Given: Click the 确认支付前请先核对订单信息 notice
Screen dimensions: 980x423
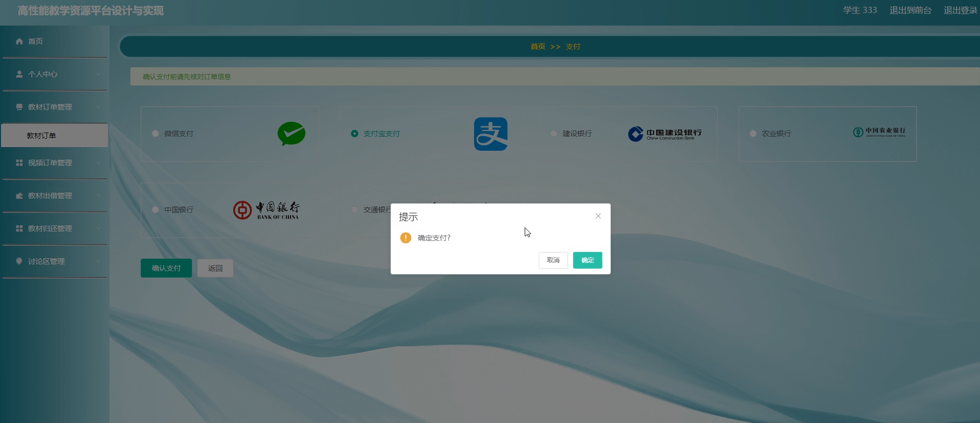Looking at the screenshot, I should point(187,77).
